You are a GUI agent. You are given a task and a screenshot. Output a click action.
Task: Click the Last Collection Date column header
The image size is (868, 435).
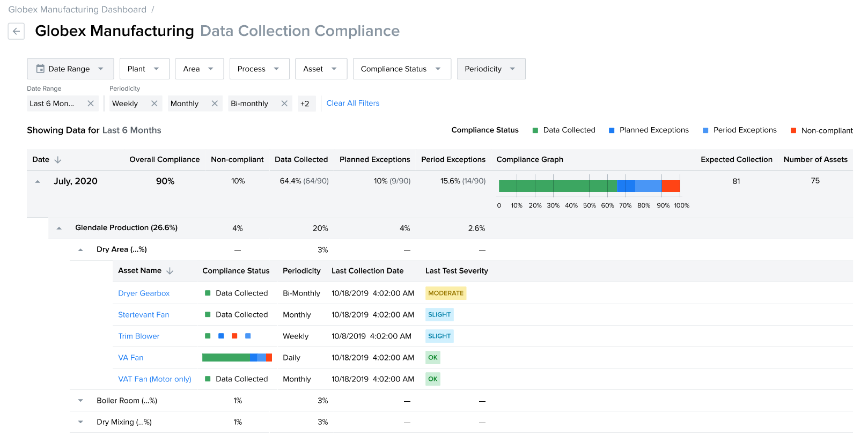point(367,271)
